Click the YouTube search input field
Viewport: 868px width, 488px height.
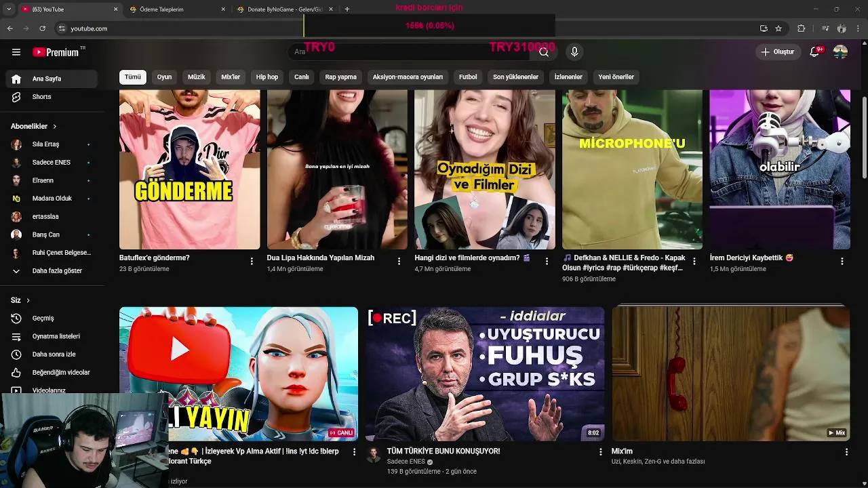[410, 52]
